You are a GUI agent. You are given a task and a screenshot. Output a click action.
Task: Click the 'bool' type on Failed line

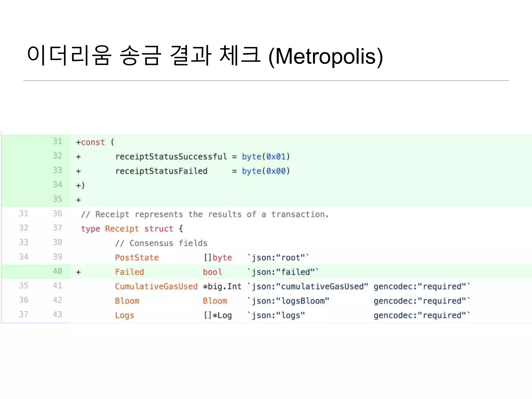[x=212, y=272]
